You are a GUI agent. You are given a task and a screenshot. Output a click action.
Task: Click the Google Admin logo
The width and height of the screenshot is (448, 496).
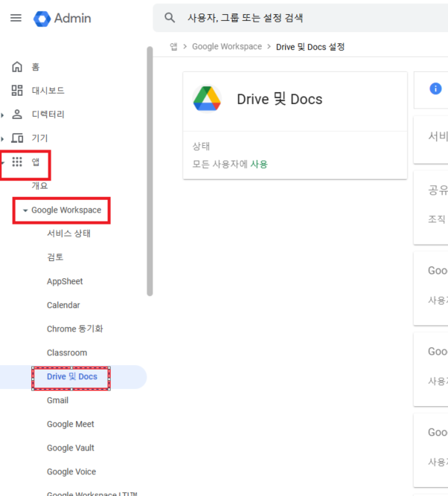(63, 19)
